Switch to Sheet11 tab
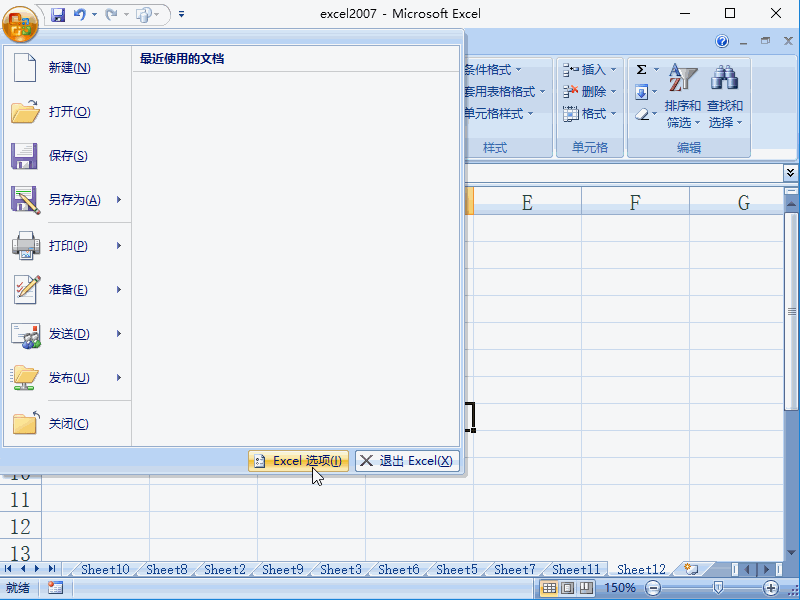 (x=576, y=569)
